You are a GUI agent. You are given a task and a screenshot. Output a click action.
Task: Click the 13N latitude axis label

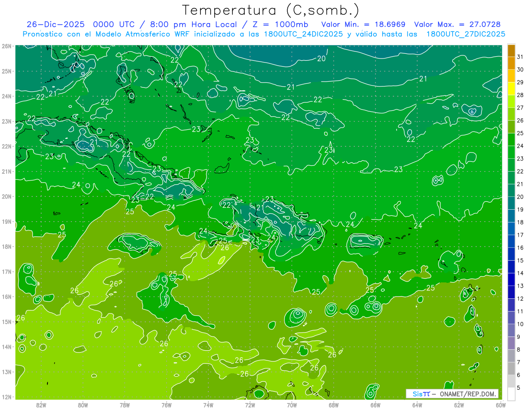click(x=7, y=372)
